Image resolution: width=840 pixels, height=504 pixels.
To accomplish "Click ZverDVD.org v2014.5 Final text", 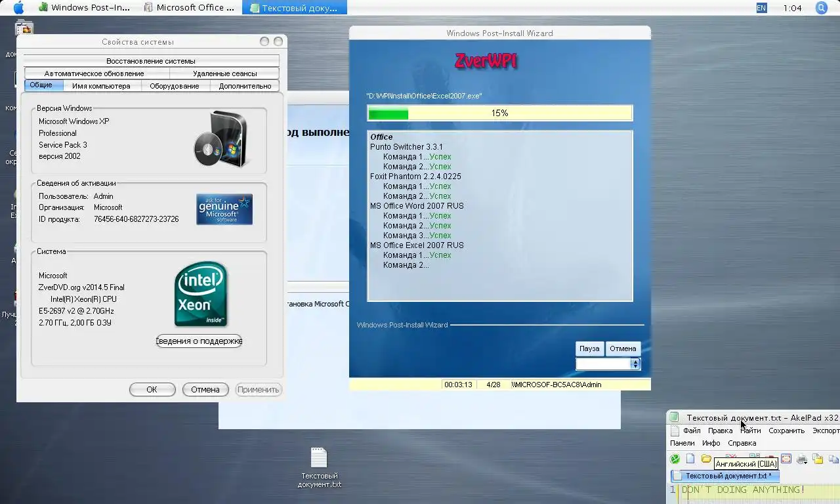I will coord(81,287).
